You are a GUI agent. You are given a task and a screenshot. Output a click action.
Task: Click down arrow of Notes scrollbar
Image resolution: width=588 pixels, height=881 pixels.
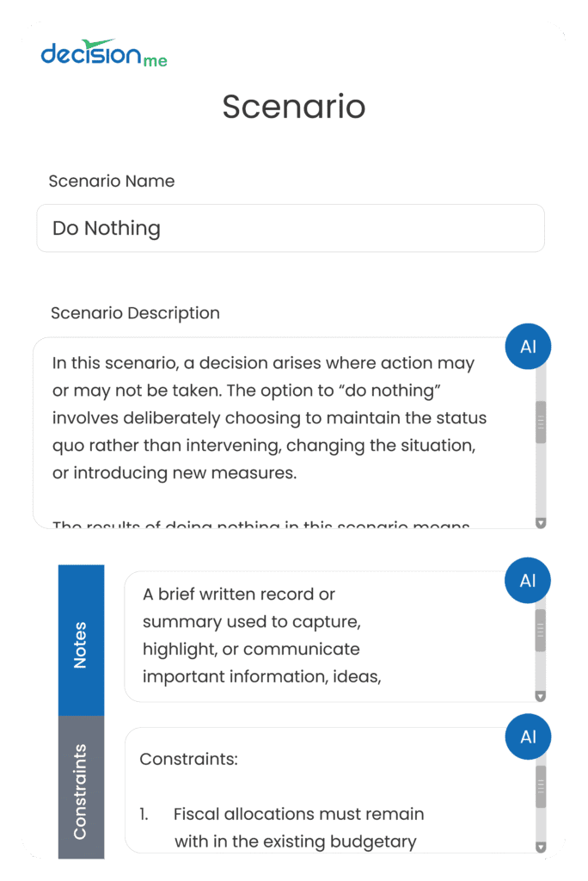click(x=541, y=695)
